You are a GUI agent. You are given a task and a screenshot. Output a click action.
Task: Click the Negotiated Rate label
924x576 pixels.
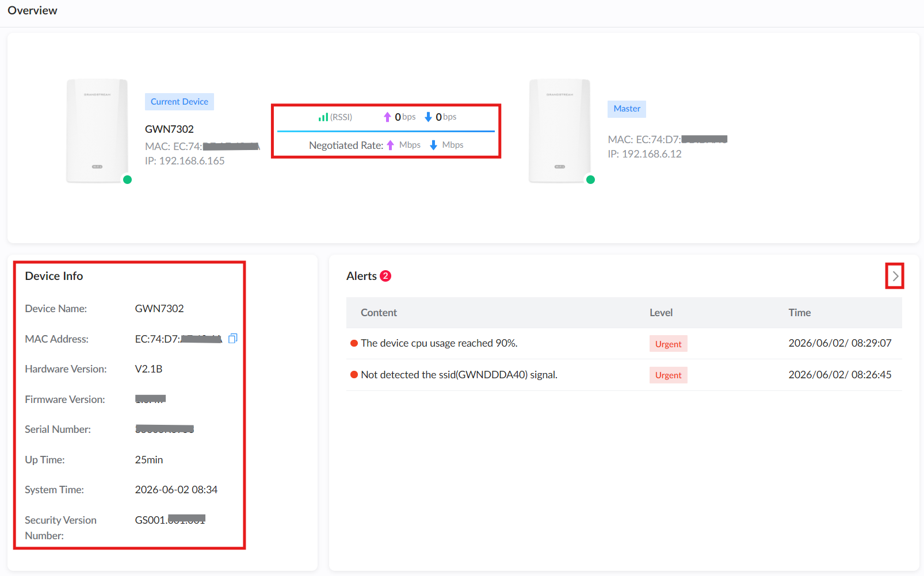click(346, 145)
